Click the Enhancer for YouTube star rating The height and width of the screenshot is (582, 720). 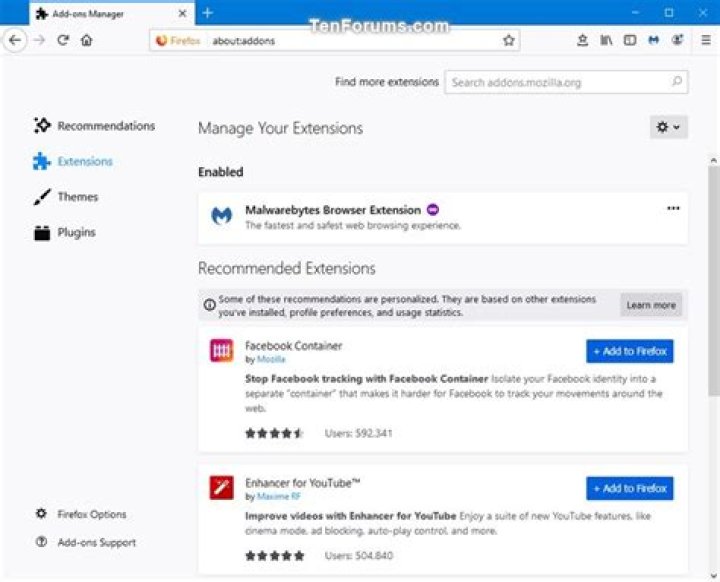pyautogui.click(x=275, y=556)
